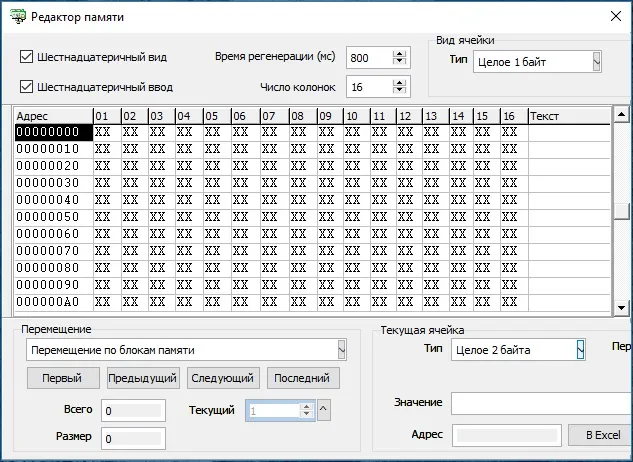Click the cell in row 000000A0, column 16
Screen dimensions: 633x462
pos(514,302)
